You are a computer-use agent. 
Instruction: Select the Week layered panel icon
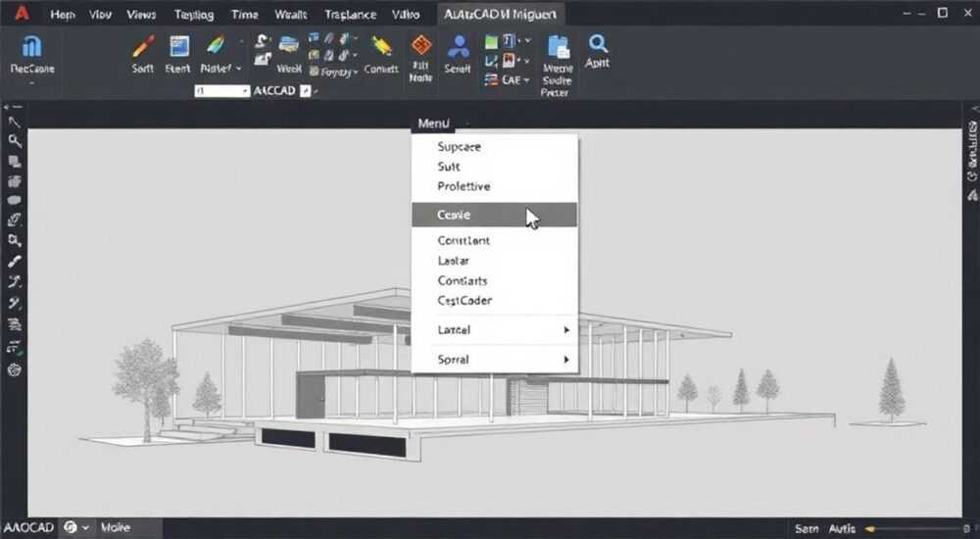289,46
